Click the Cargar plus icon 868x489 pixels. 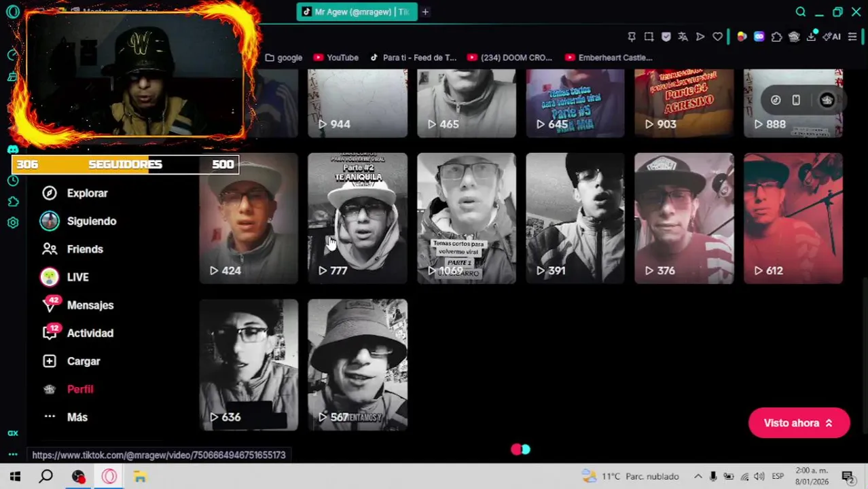(50, 361)
